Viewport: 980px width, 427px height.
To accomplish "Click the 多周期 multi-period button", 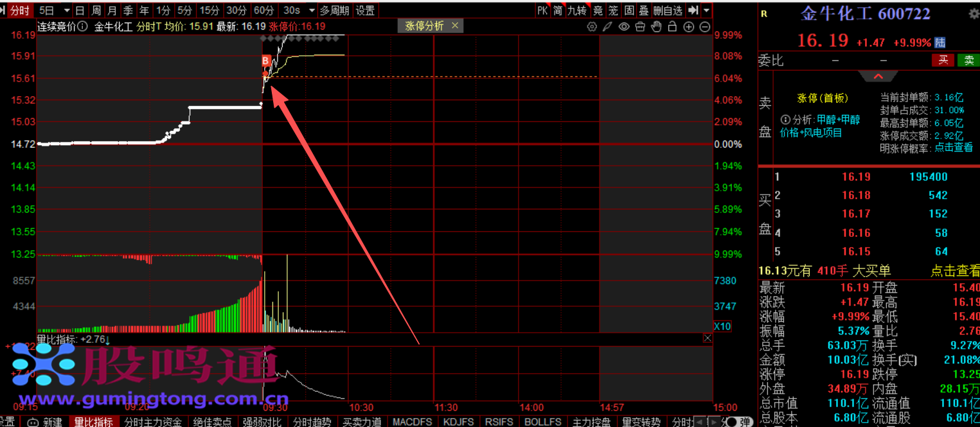I will point(335,10).
